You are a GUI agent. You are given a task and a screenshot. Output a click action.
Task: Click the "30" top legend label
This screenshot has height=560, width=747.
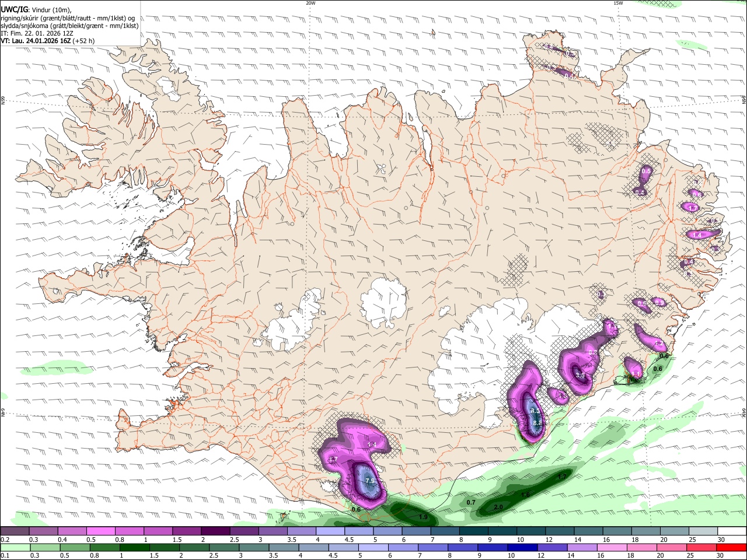(x=721, y=540)
